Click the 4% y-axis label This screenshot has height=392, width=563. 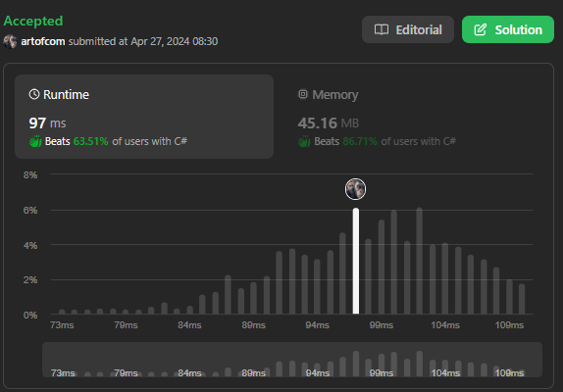click(x=30, y=245)
